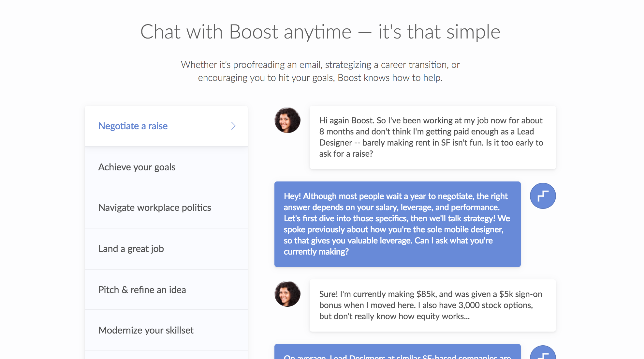644x359 pixels.
Task: Click the user avatar beside the first message
Action: [287, 120]
